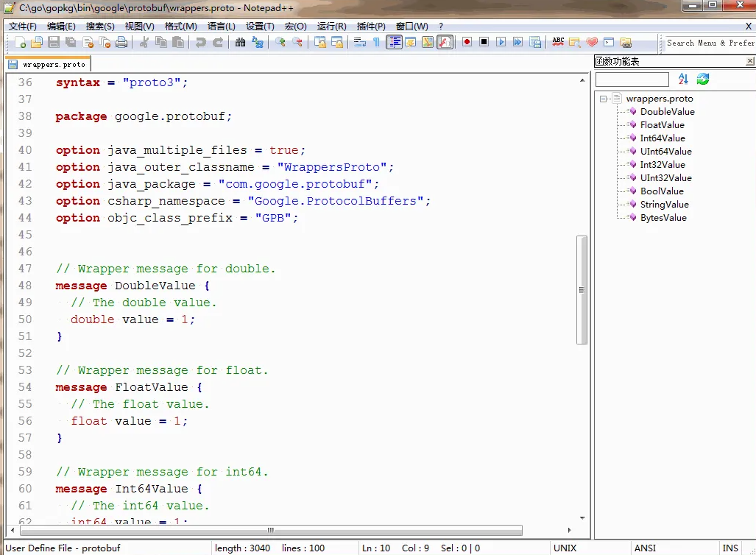Select StringValue in the function list
Image resolution: width=756 pixels, height=555 pixels.
click(x=665, y=205)
